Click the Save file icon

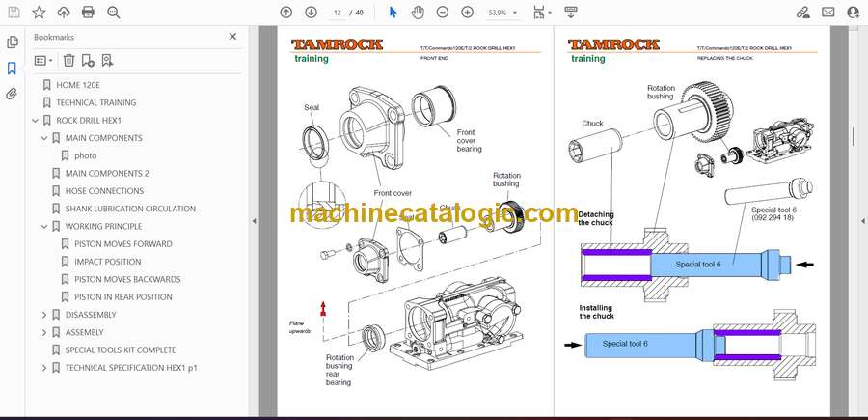[14, 13]
